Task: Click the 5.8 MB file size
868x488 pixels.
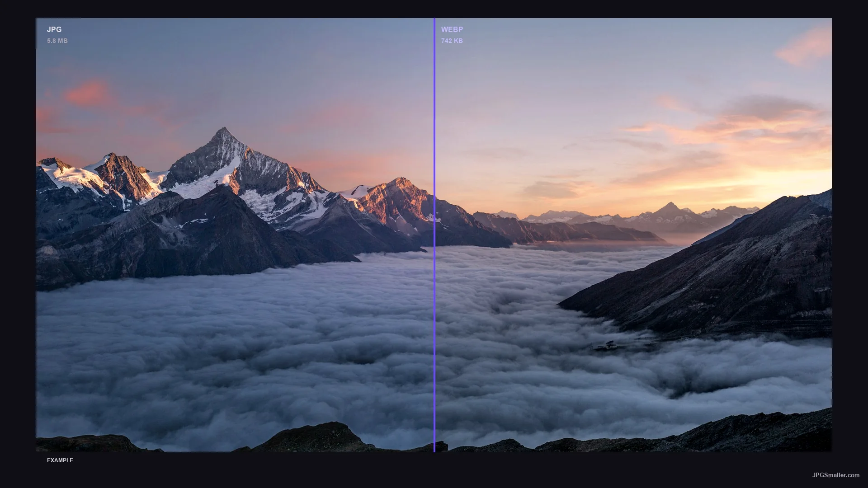Action: (57, 41)
